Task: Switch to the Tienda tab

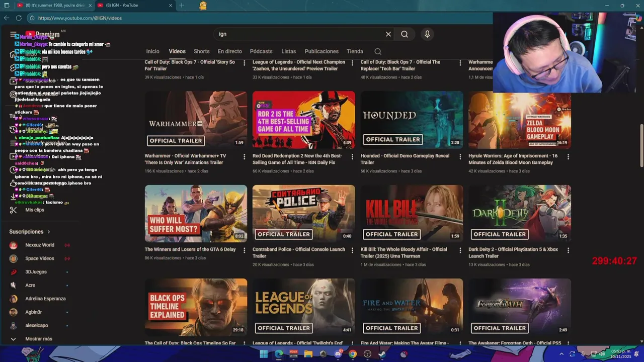Action: click(355, 51)
